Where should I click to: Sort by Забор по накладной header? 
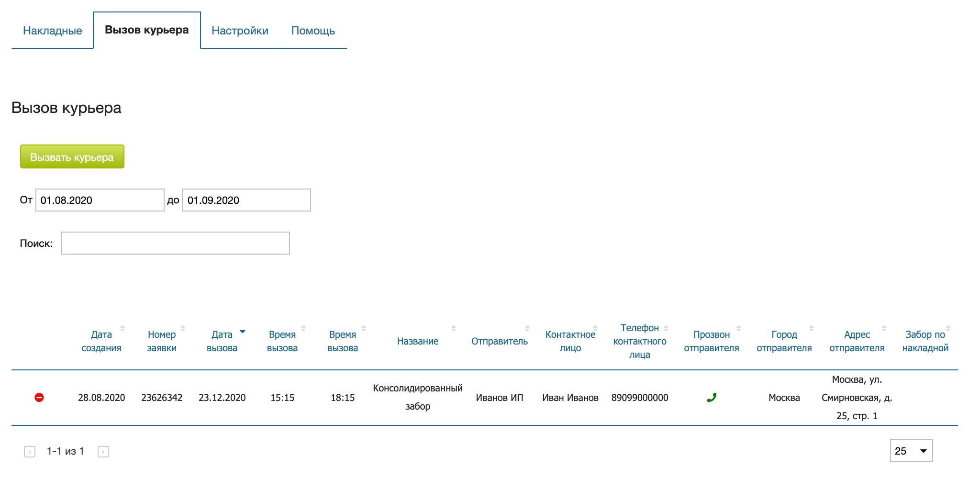pyautogui.click(x=925, y=341)
